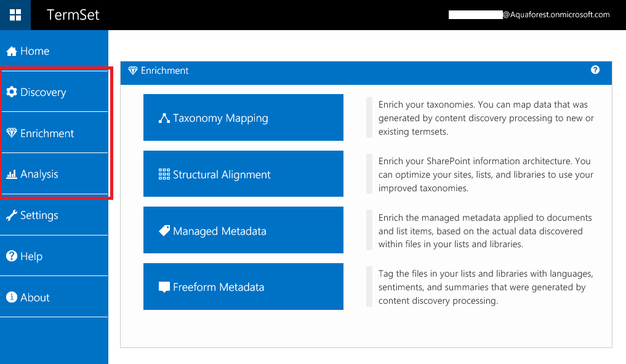Image resolution: width=626 pixels, height=364 pixels.
Task: Open the Managed Metadata tile
Action: pyautogui.click(x=243, y=231)
